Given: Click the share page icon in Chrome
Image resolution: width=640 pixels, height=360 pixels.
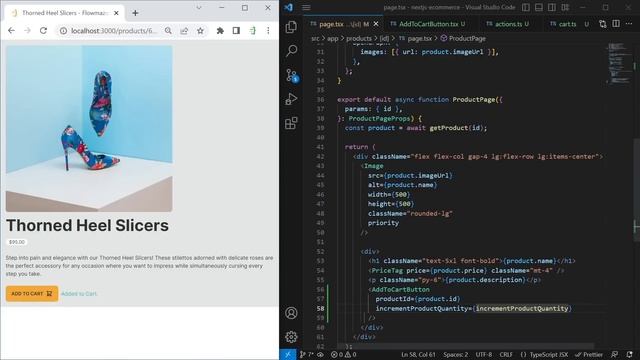Looking at the screenshot, I should pyautogui.click(x=184, y=31).
